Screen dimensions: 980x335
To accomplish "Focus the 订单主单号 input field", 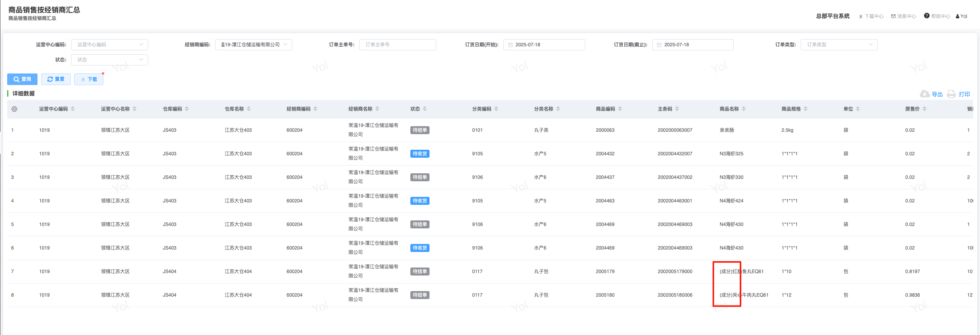I will [397, 45].
